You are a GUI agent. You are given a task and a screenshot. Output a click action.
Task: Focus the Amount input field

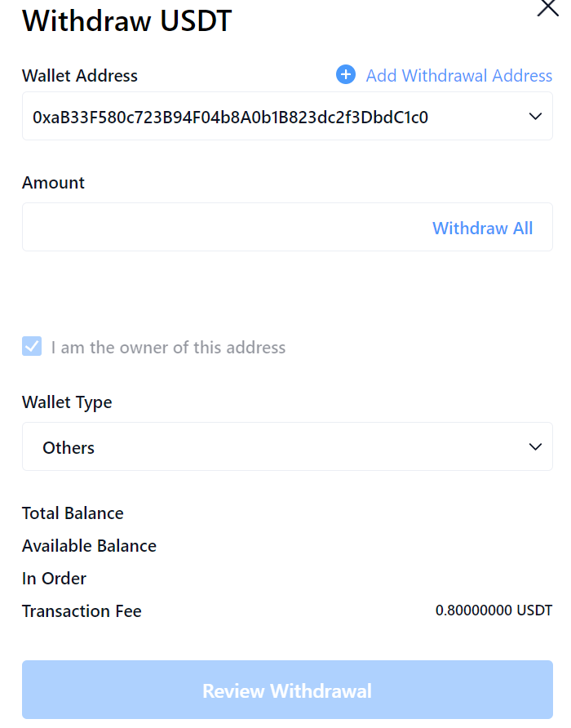[x=220, y=228]
